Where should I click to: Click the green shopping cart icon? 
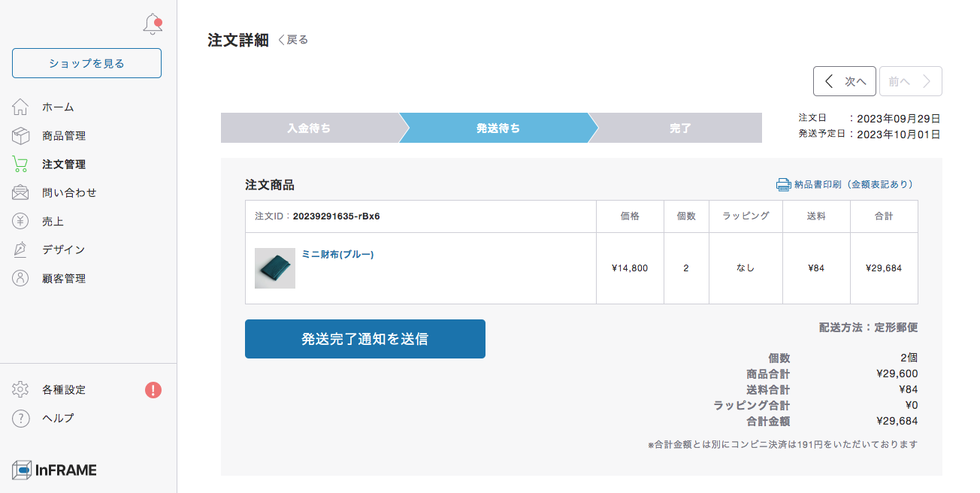[20, 164]
